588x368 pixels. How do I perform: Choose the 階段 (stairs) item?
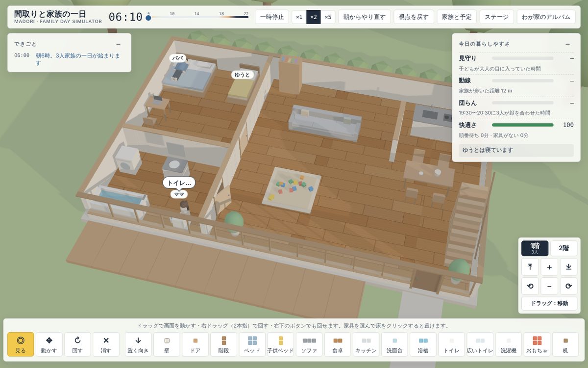[223, 344]
